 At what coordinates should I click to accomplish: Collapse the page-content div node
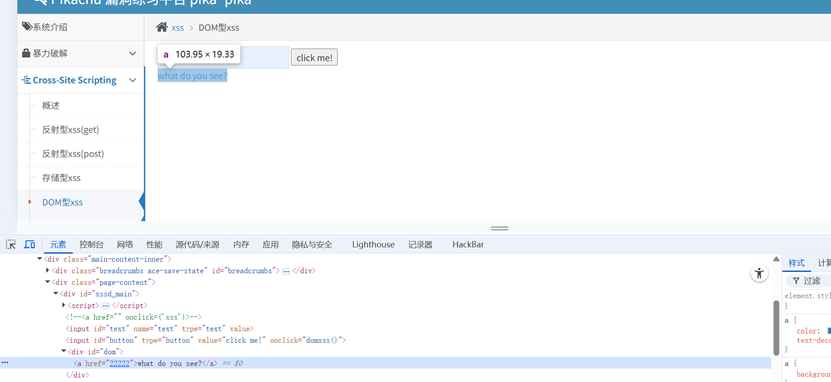pyautogui.click(x=48, y=282)
